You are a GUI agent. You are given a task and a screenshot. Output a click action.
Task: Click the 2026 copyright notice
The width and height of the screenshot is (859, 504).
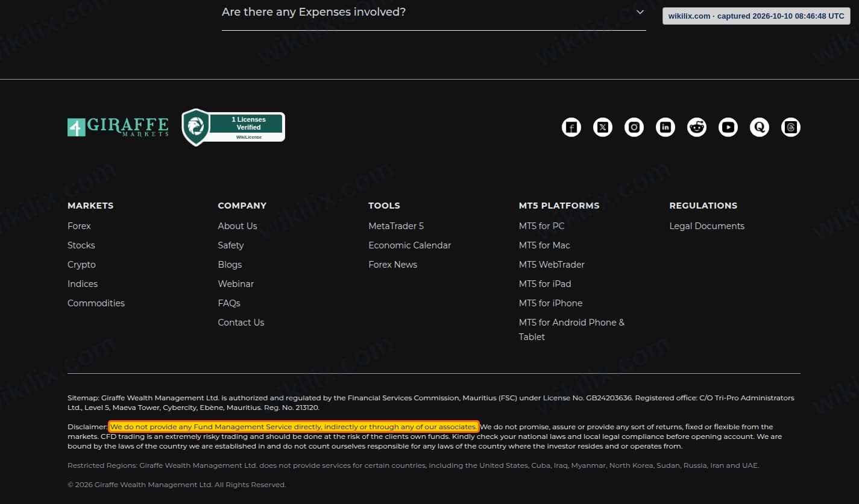177,485
